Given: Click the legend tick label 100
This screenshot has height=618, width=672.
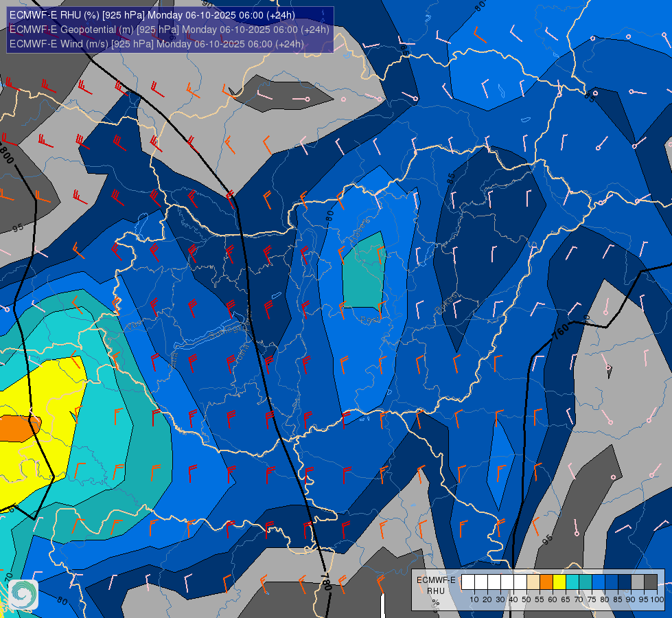Looking at the screenshot, I should click(657, 599).
